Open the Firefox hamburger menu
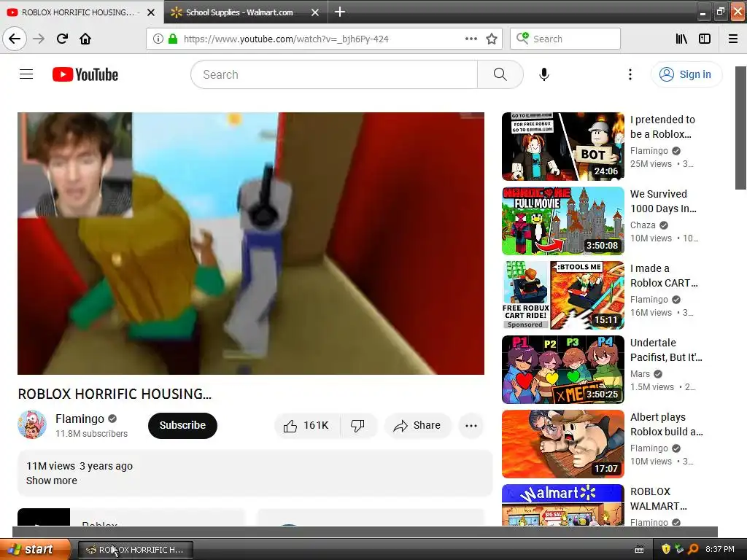Image resolution: width=747 pixels, height=560 pixels. point(733,39)
